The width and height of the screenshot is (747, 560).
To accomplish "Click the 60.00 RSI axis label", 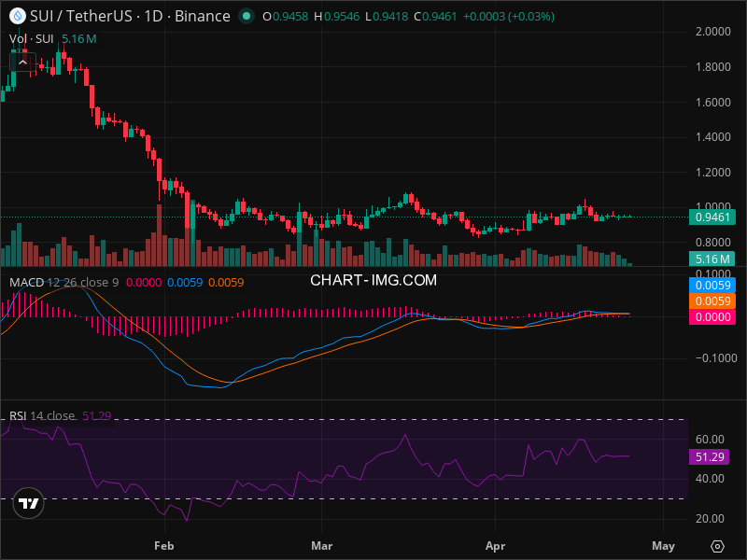I will [x=710, y=439].
